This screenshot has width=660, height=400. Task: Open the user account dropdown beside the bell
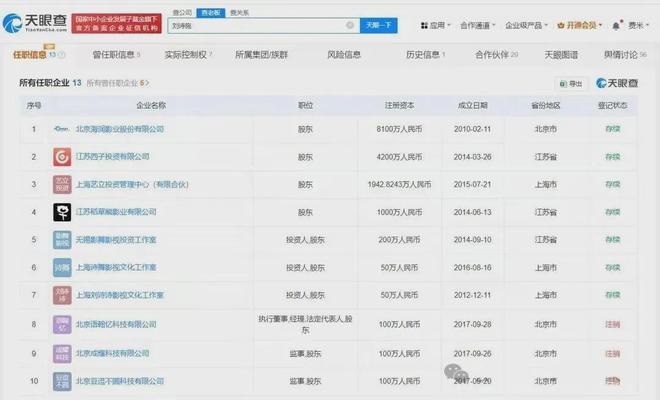pos(639,26)
